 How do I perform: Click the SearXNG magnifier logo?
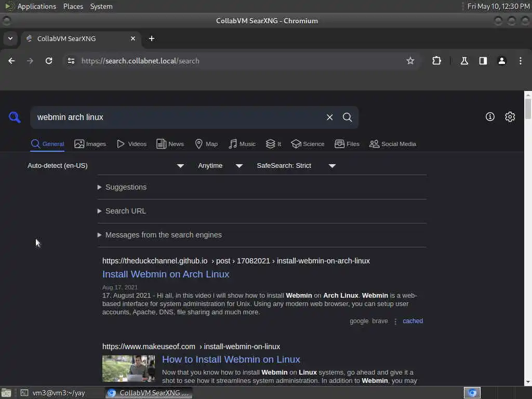click(15, 117)
